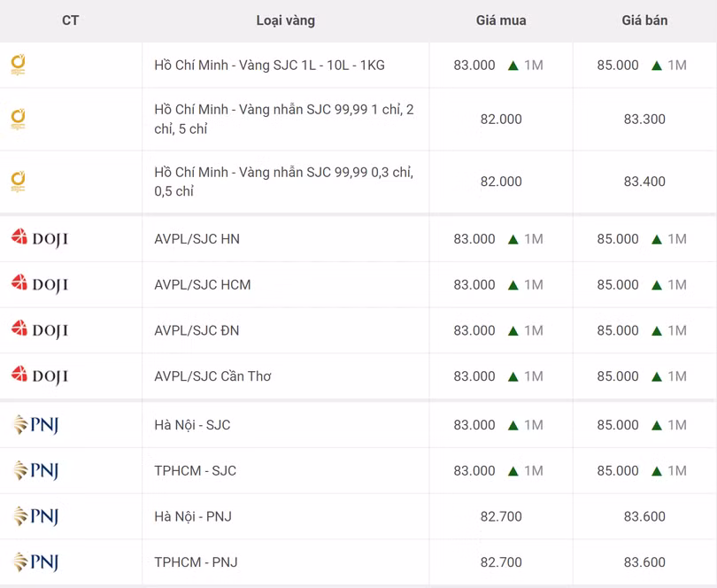Select the "Giá mua" column header
The width and height of the screenshot is (717, 588).
point(501,20)
